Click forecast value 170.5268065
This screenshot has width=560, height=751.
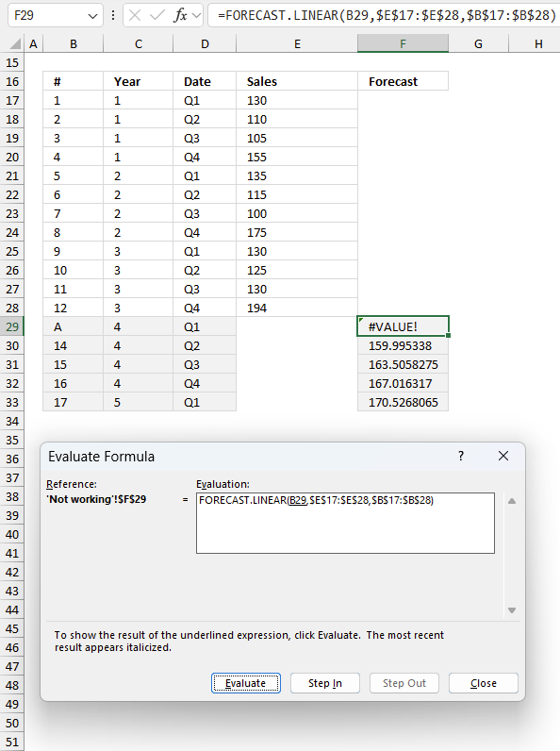click(403, 402)
